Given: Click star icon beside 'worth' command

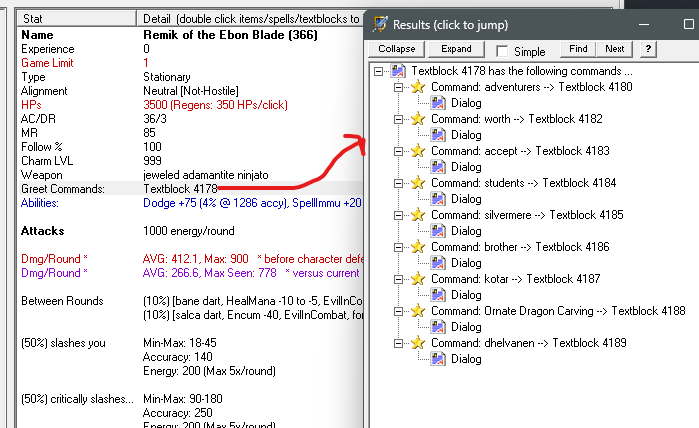Looking at the screenshot, I should coord(418,119).
